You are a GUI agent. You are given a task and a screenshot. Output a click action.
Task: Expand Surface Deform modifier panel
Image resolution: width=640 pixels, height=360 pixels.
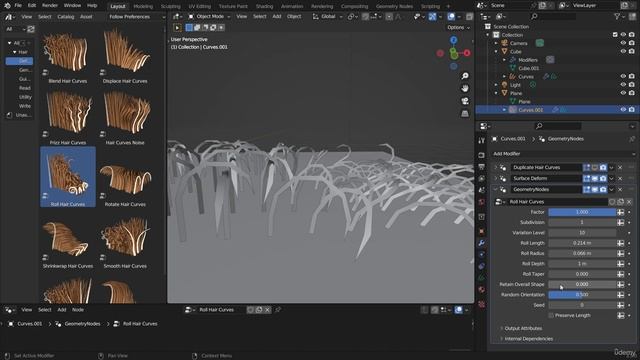(x=496, y=179)
